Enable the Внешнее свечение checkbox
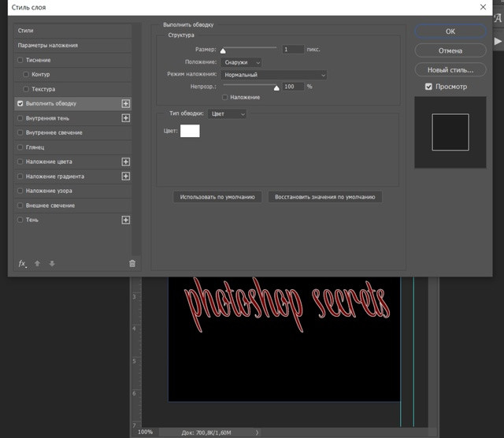 click(20, 205)
